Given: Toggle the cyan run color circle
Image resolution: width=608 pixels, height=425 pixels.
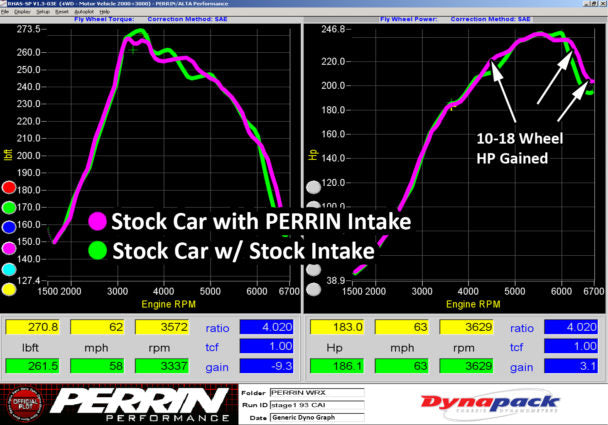Looking at the screenshot, I should [x=9, y=268].
